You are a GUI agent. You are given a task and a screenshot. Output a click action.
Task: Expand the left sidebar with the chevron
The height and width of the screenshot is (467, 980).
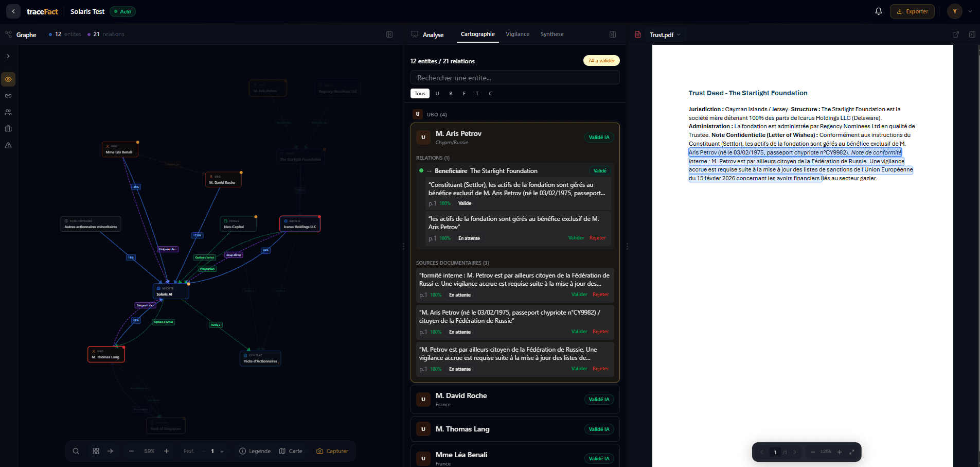point(8,56)
